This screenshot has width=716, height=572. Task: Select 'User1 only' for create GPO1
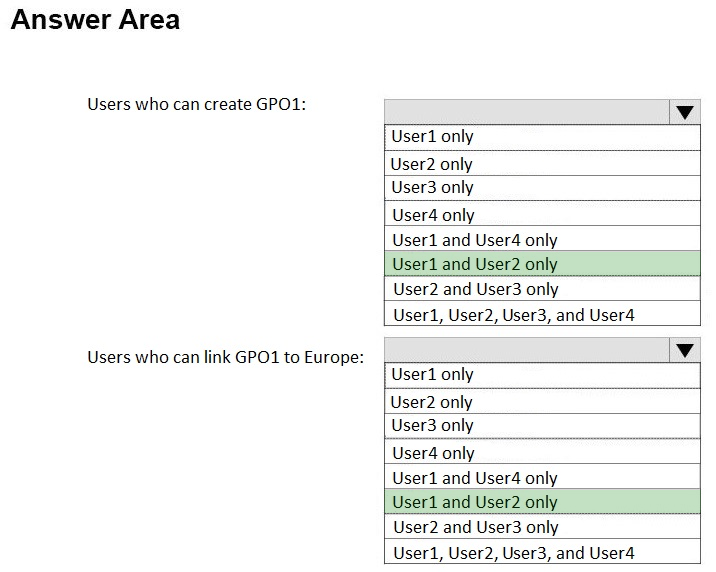click(x=542, y=137)
